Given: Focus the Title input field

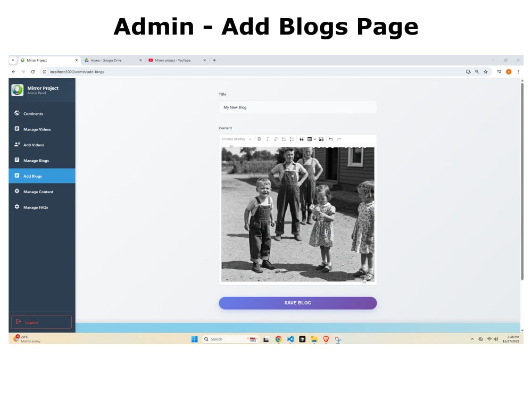Looking at the screenshot, I should pyautogui.click(x=297, y=107).
